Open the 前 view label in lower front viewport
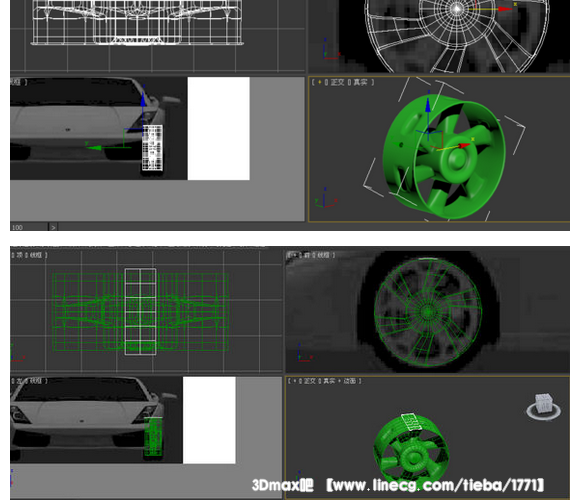Screen dimensions: 573x502 [x=306, y=255]
